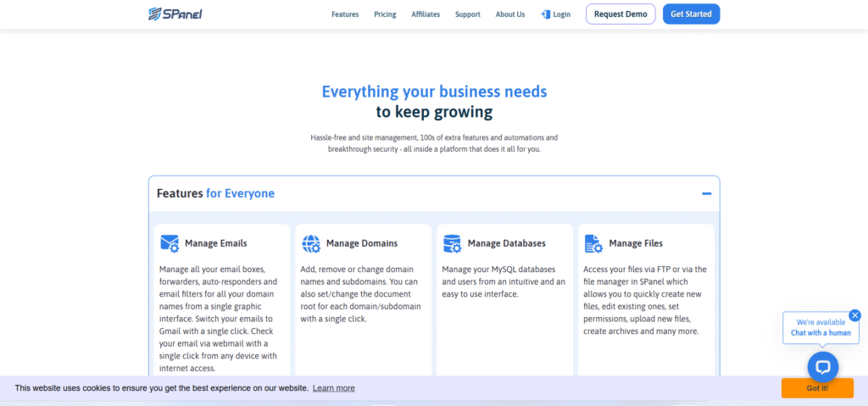The image size is (868, 406).
Task: Click the Manage Domains globe icon
Action: pos(311,243)
